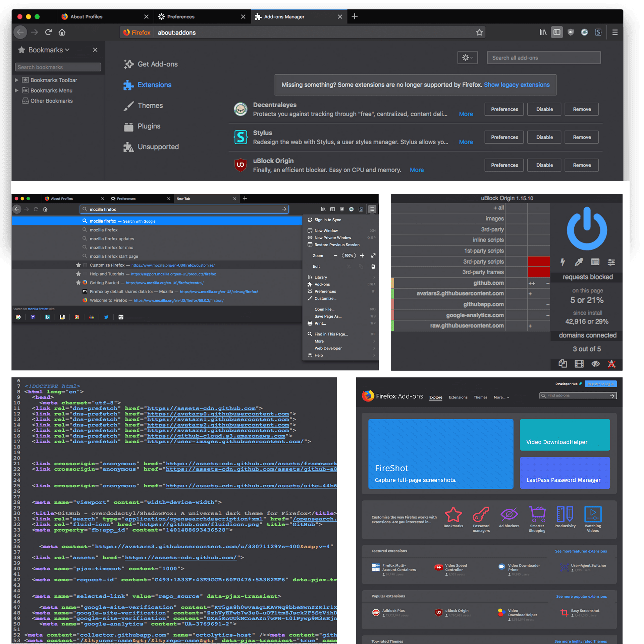Select the Extensions tab in Add-ons Manager
The image size is (644, 644).
tap(155, 84)
